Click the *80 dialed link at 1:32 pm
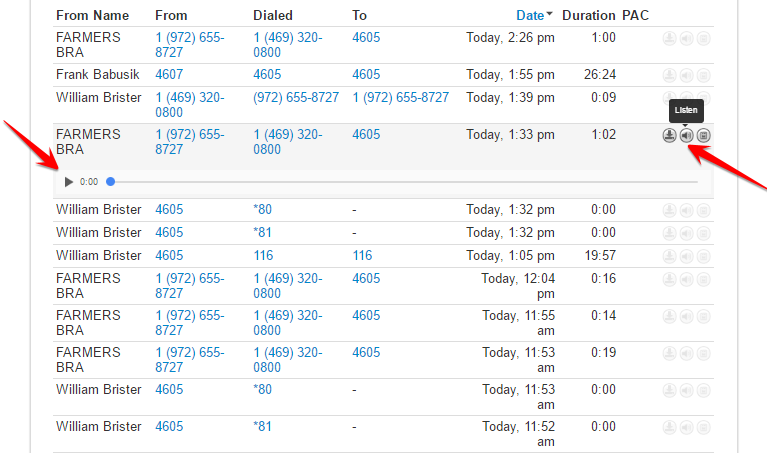This screenshot has width=767, height=459. pyautogui.click(x=262, y=209)
